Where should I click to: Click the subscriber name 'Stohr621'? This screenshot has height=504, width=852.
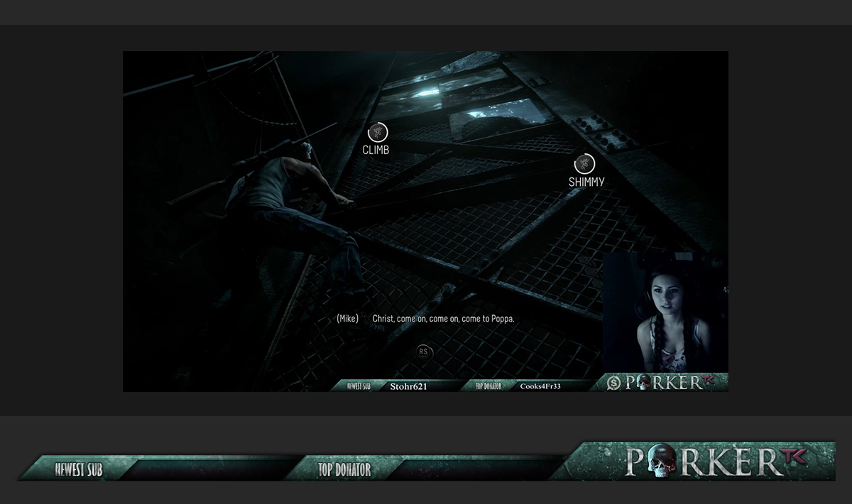tap(408, 386)
